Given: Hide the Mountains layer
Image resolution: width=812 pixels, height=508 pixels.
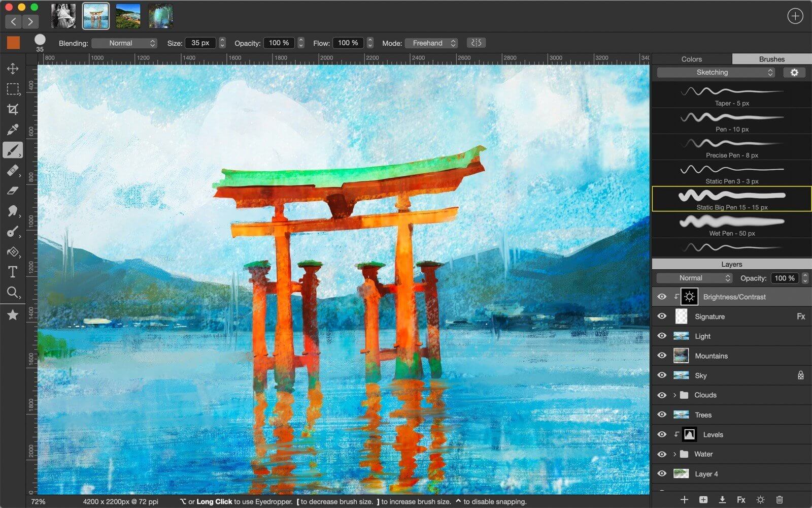Looking at the screenshot, I should (x=662, y=356).
